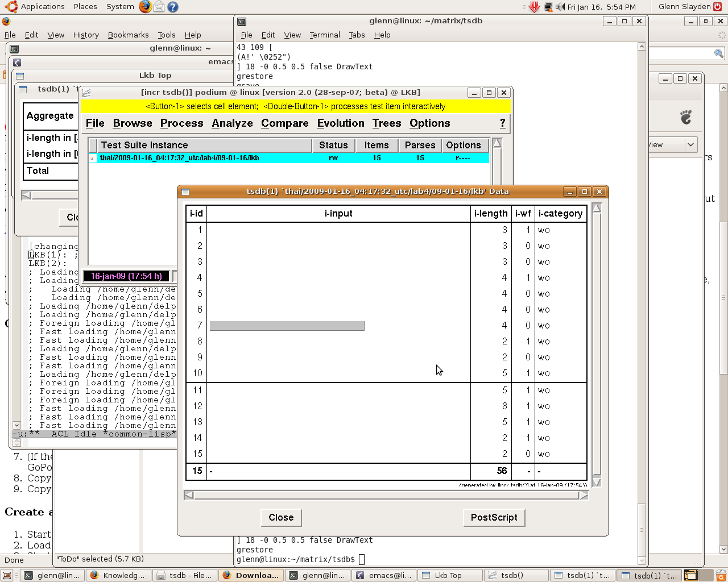
Task: Open the System menu in top panel
Action: (x=120, y=7)
